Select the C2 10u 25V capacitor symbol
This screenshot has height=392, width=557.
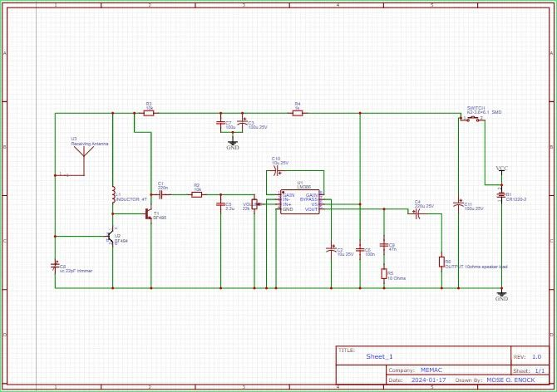pos(331,249)
